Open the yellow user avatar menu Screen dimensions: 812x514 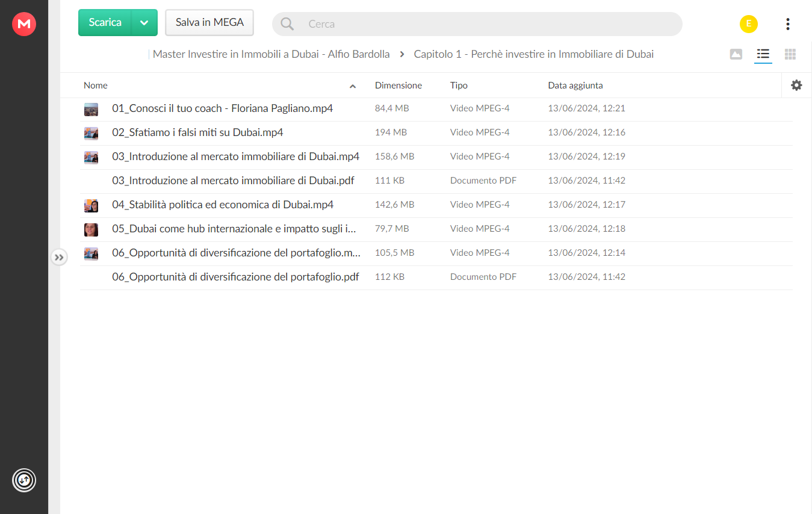point(749,24)
